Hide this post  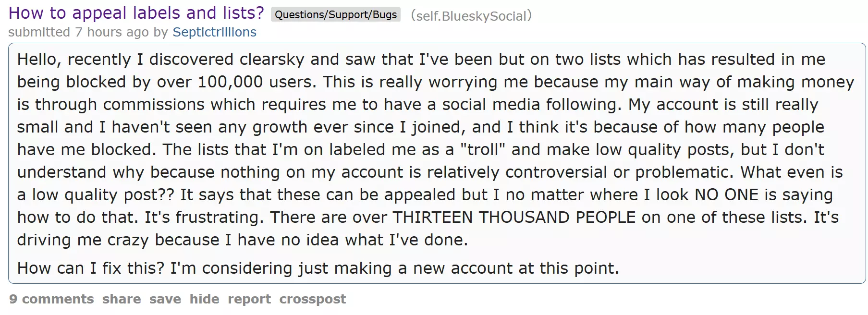pos(204,299)
